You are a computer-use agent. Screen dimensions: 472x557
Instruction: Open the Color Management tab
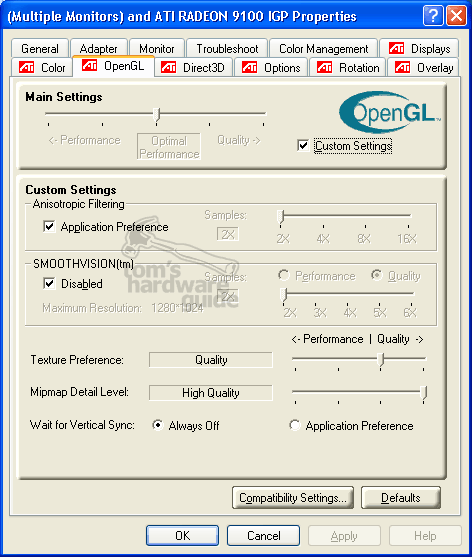click(x=324, y=48)
